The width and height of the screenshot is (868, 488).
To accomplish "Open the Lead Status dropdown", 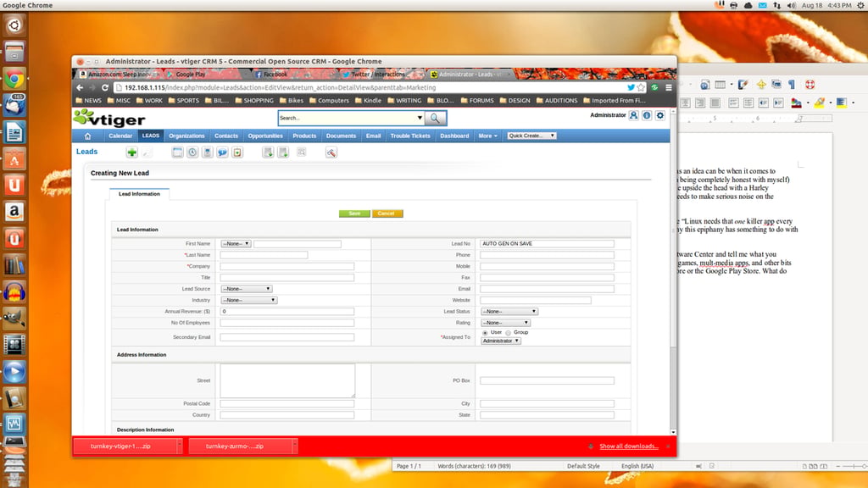I will click(x=509, y=312).
